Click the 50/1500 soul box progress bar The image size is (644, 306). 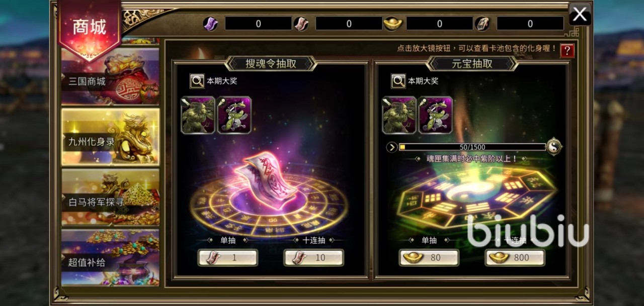tap(472, 147)
